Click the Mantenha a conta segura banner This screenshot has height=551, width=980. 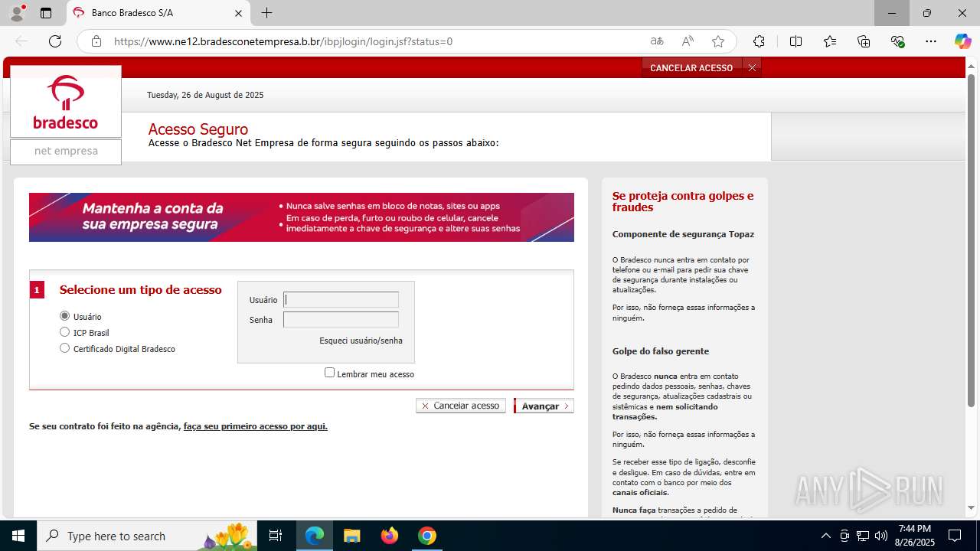click(302, 217)
